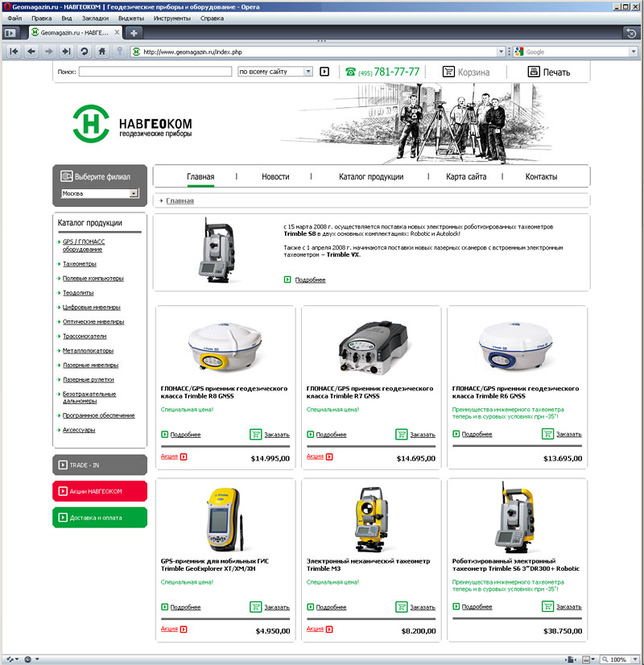Click Trimble R7 GNSS product image
This screenshot has height=665, width=644.
pos(374,348)
